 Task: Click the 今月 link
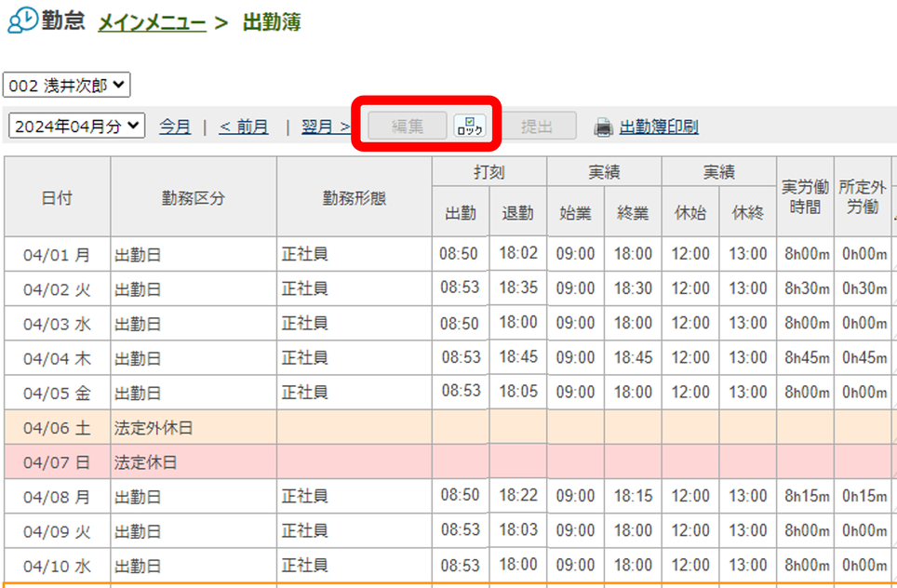[175, 127]
